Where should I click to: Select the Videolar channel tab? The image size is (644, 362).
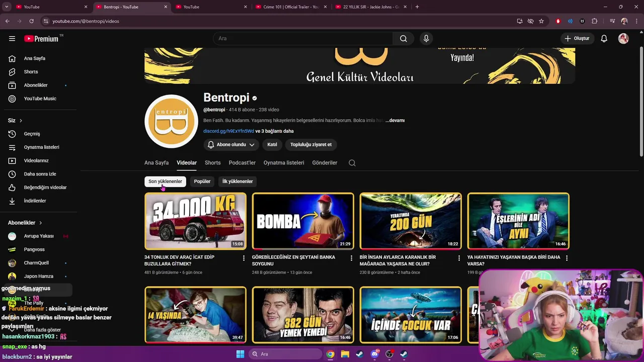click(187, 163)
